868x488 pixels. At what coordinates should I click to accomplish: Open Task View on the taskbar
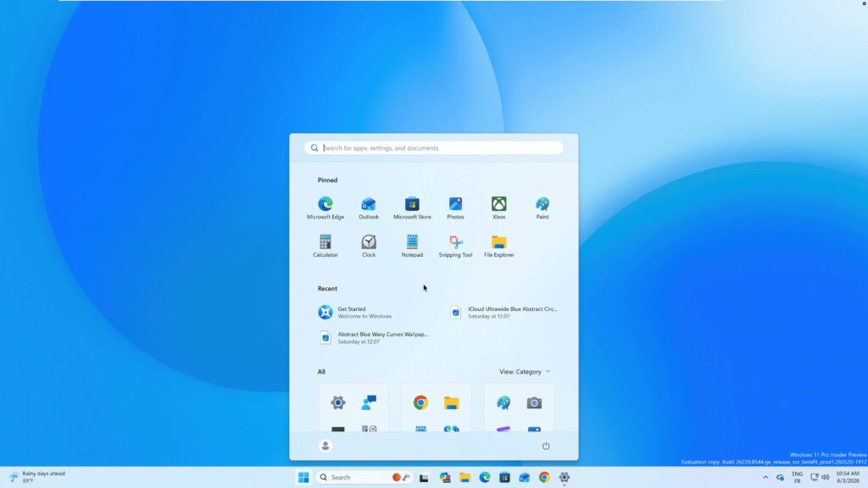point(424,477)
